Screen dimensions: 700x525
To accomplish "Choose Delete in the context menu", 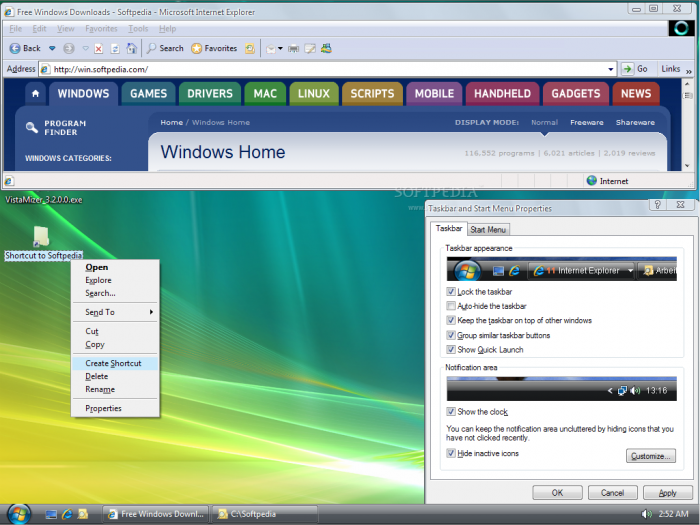I will click(x=115, y=376).
